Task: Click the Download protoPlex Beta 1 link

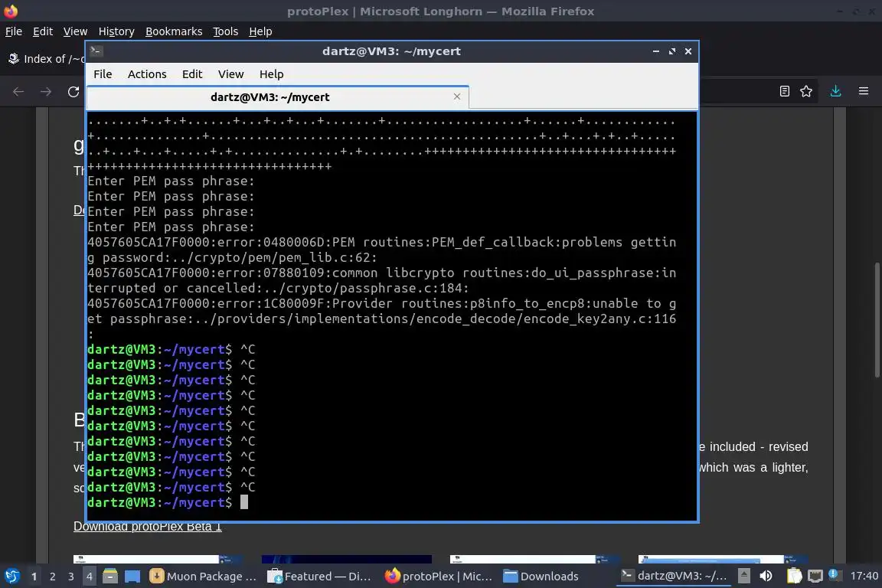Action: click(147, 527)
